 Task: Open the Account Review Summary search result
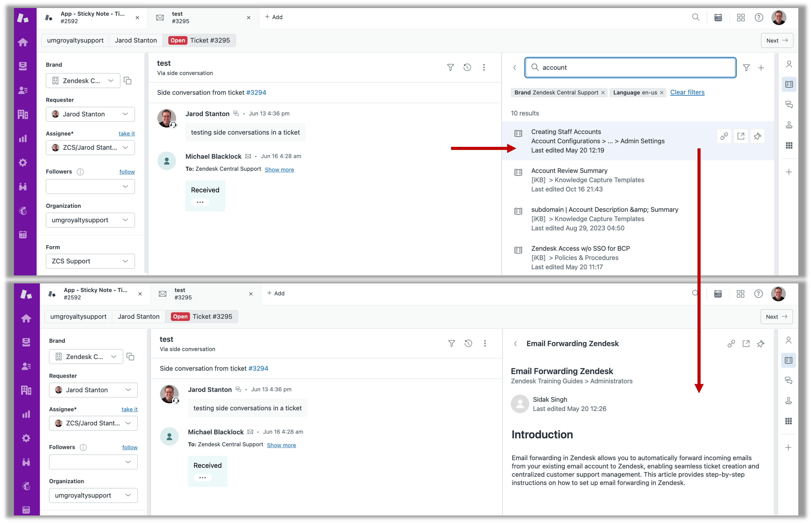click(x=638, y=180)
